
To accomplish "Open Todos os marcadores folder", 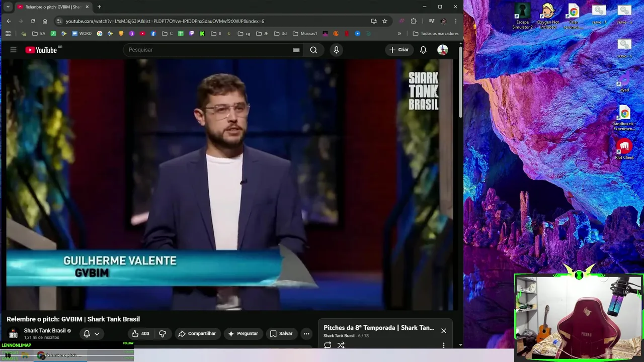I will coord(436,34).
